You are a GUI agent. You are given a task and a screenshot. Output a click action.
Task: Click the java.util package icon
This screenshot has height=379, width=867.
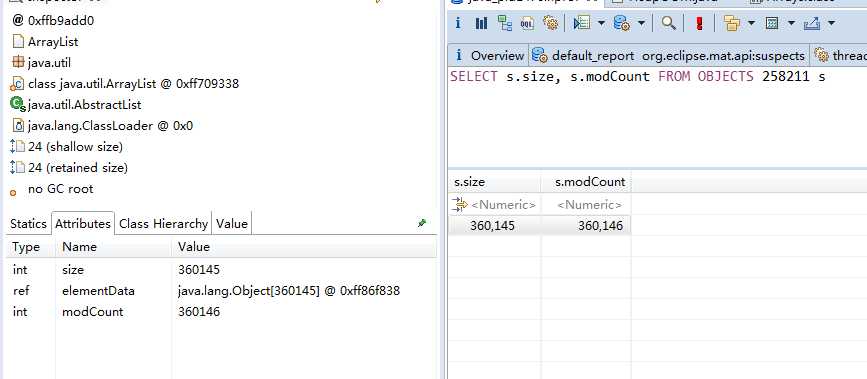coord(18,62)
